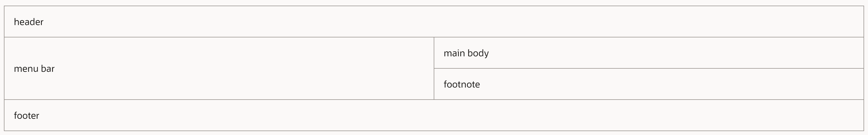Click the border between footnote and footer

[x=649, y=100]
